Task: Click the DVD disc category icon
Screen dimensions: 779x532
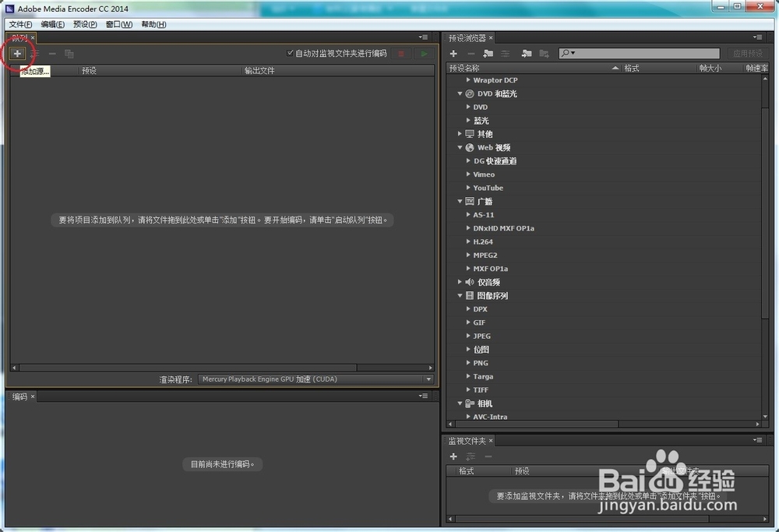Action: coord(470,93)
